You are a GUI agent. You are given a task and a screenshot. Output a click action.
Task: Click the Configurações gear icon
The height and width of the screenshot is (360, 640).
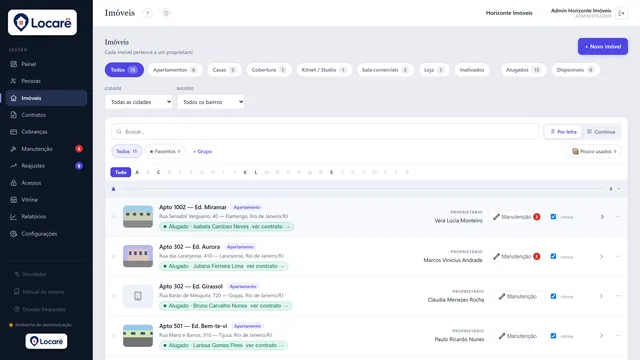[13, 234]
